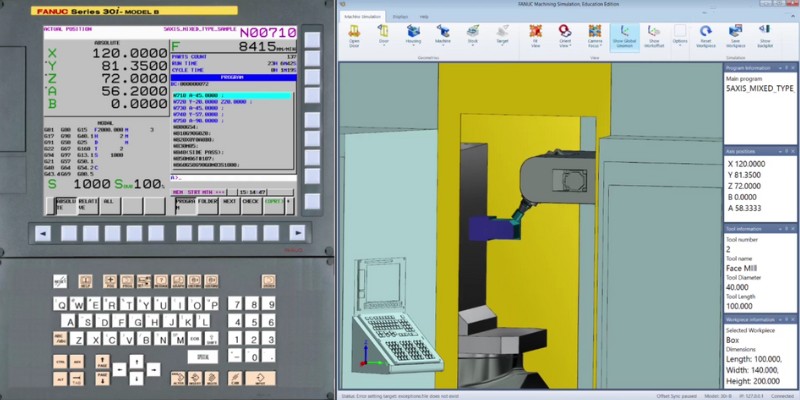This screenshot has width=800, height=400.
Task: Open the Target geometry dropdown
Action: pyautogui.click(x=502, y=36)
